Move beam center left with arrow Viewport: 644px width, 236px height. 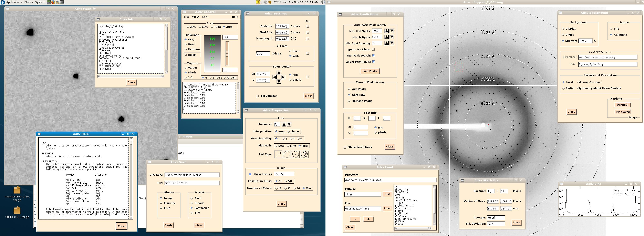click(274, 77)
